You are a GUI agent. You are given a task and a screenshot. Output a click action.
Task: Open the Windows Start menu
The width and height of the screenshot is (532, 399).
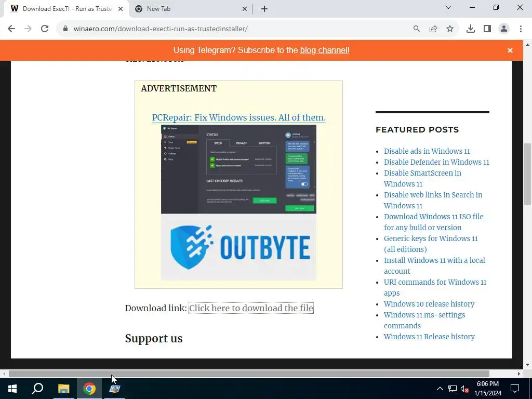click(12, 389)
